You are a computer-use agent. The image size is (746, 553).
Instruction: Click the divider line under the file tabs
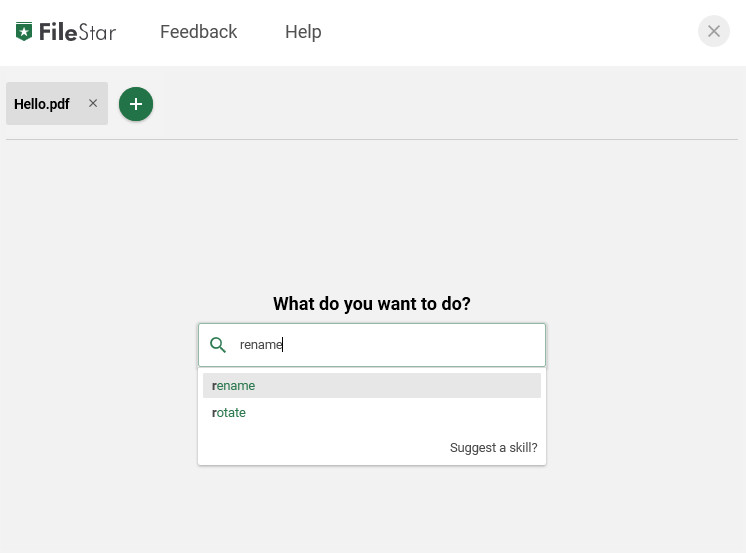click(372, 139)
